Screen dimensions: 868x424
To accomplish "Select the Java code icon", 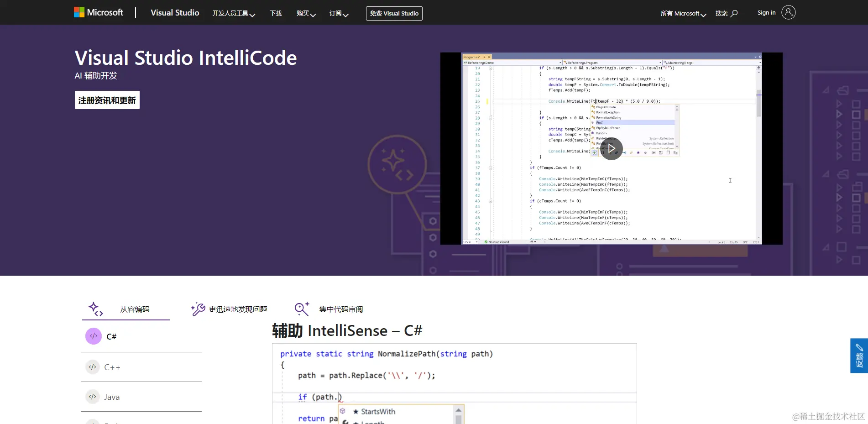I will (x=93, y=397).
